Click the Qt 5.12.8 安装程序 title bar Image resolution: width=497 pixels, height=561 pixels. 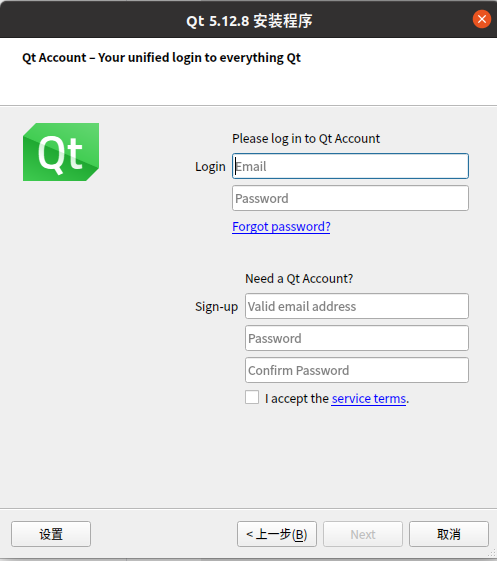coord(249,20)
